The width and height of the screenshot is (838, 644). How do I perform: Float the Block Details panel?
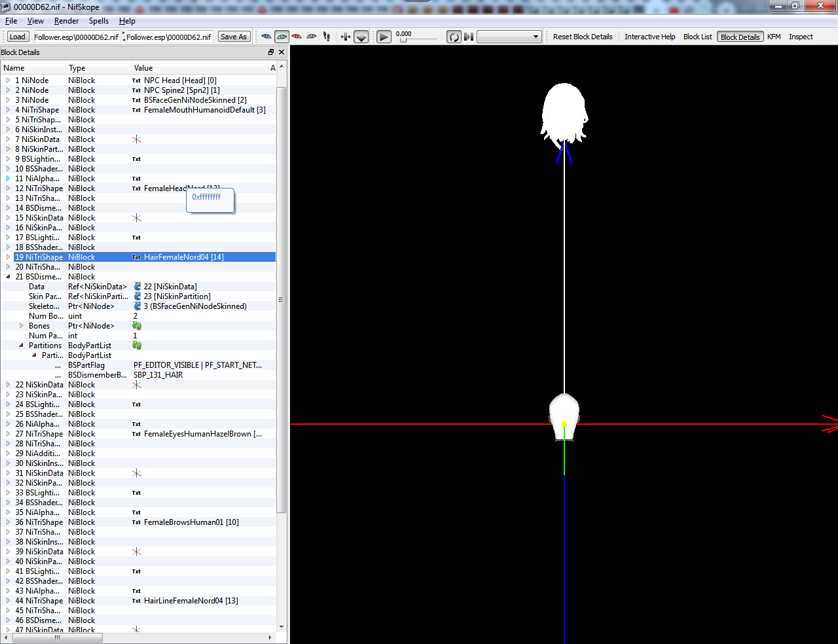271,52
